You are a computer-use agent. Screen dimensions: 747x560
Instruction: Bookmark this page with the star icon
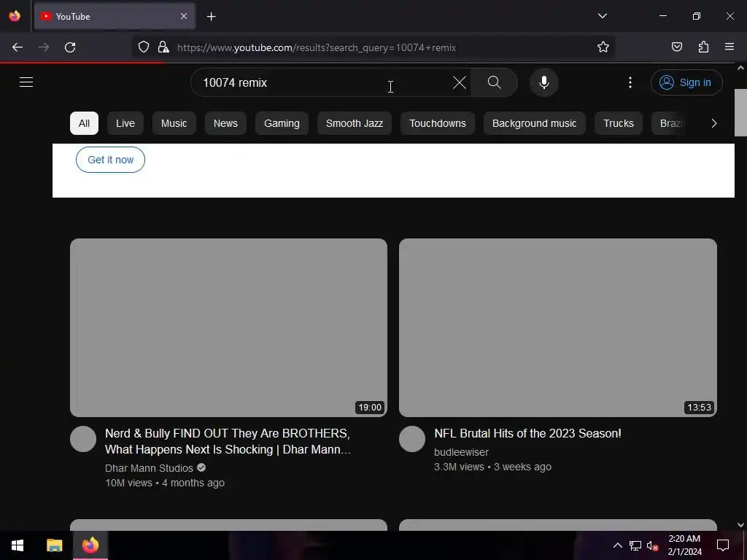tap(603, 47)
